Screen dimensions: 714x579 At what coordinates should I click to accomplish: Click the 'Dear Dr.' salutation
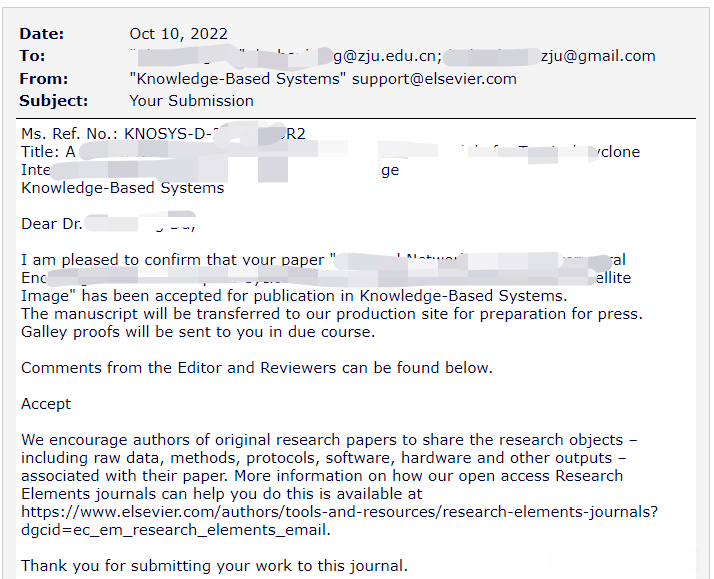(x=51, y=224)
